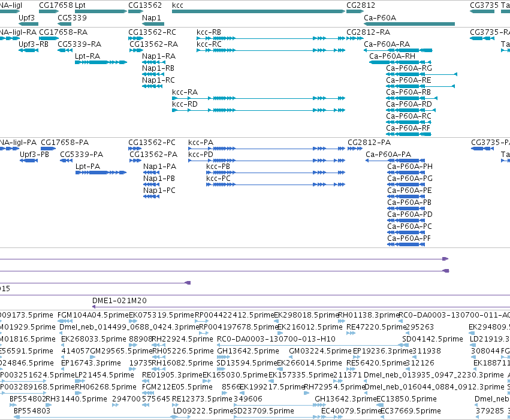Screen dimensions: 510x420
Task: Open transcript CG13562-RC
Action: coord(152,32)
